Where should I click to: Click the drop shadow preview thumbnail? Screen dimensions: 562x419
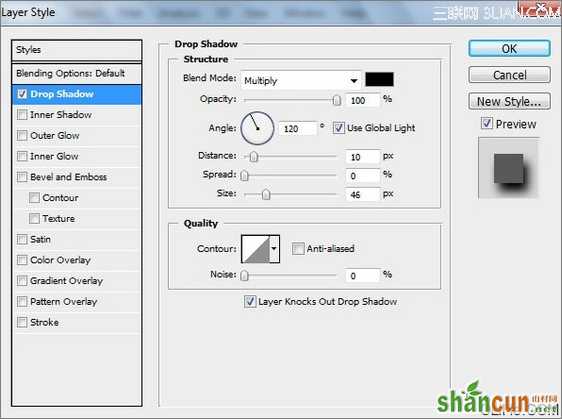pyautogui.click(x=509, y=168)
